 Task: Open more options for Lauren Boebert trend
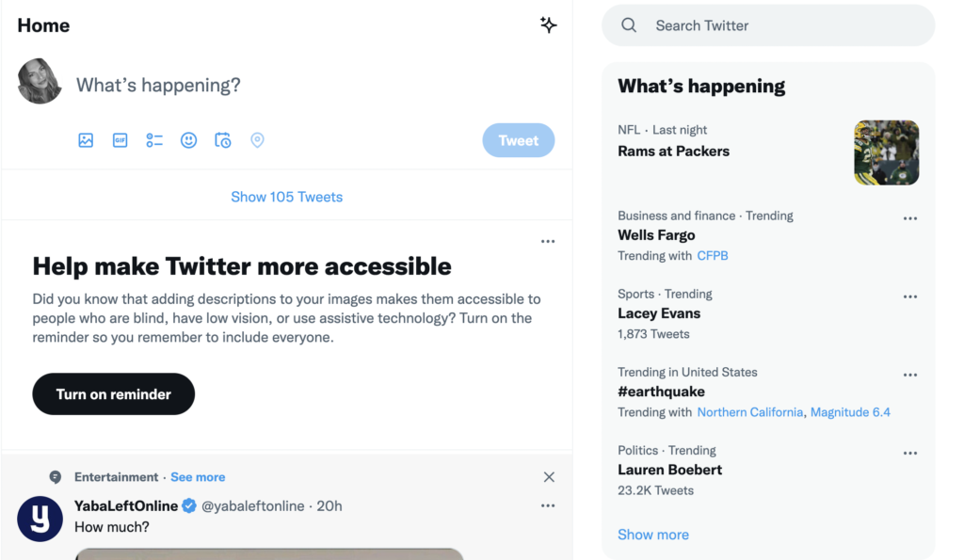pyautogui.click(x=909, y=453)
